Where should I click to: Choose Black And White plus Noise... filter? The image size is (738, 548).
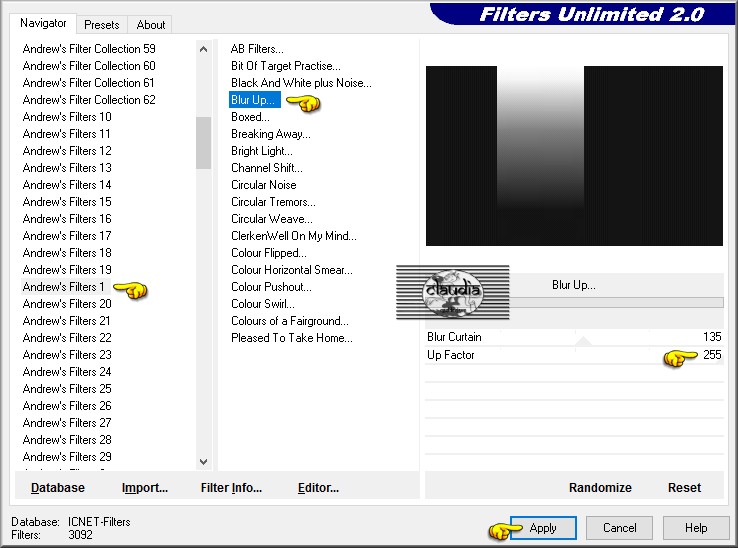pyautogui.click(x=301, y=83)
